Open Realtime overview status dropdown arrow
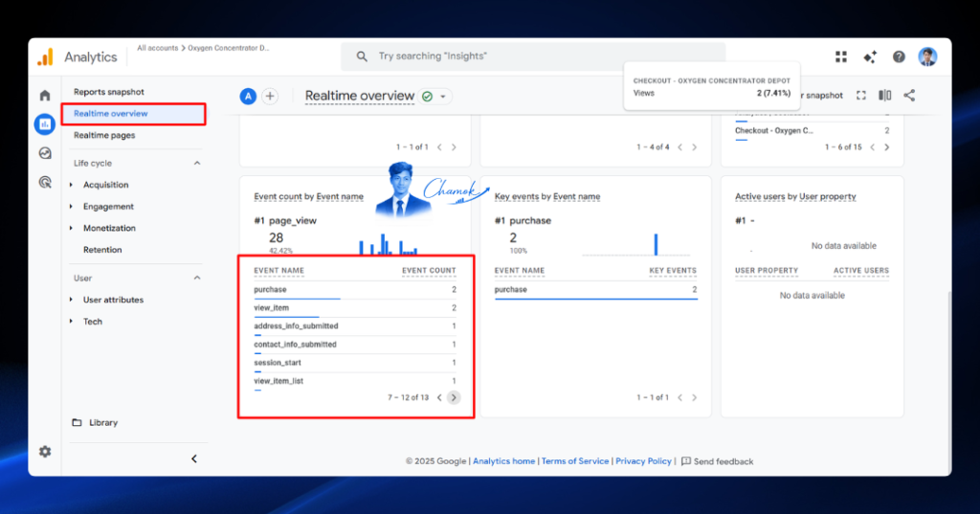The height and width of the screenshot is (514, 980). click(443, 97)
